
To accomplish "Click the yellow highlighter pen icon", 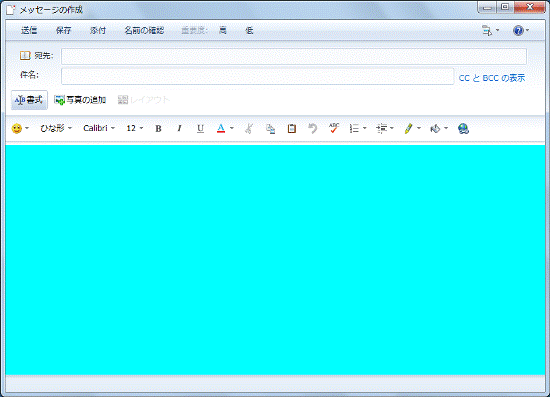I will tap(408, 129).
